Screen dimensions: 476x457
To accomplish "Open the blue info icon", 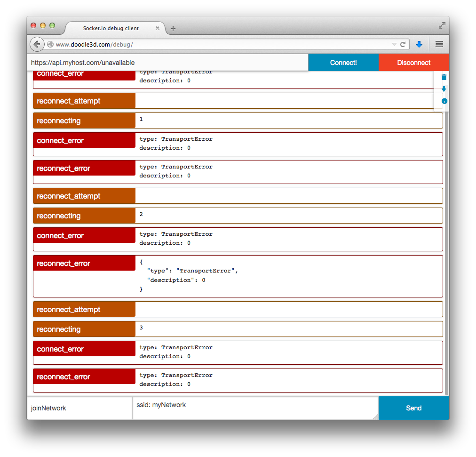I will tap(444, 101).
